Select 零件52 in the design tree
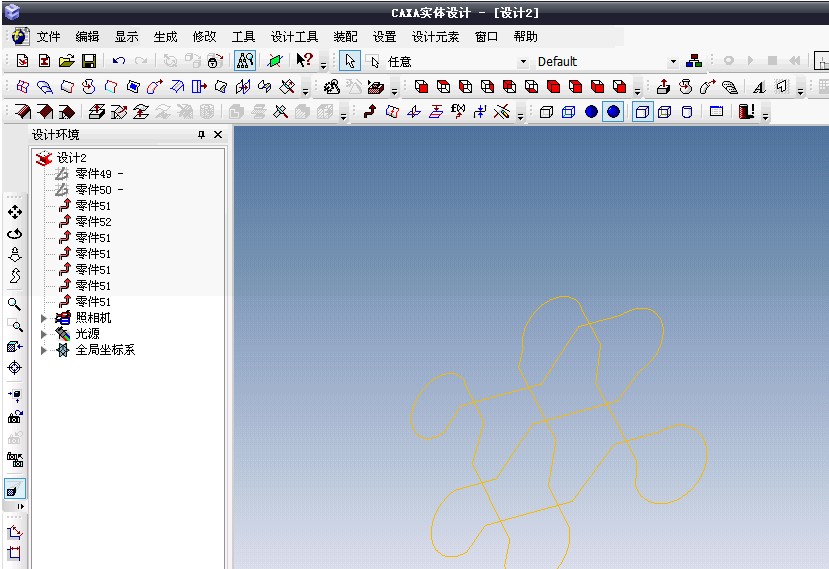Viewport: 829px width, 569px height. click(93, 222)
